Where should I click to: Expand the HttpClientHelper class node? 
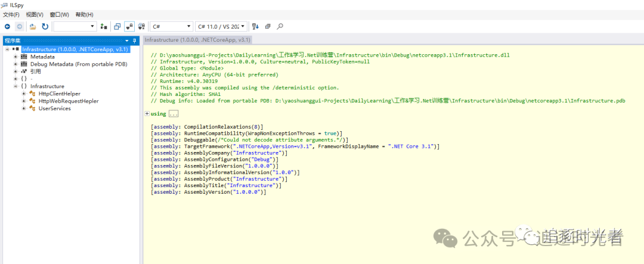[24, 94]
